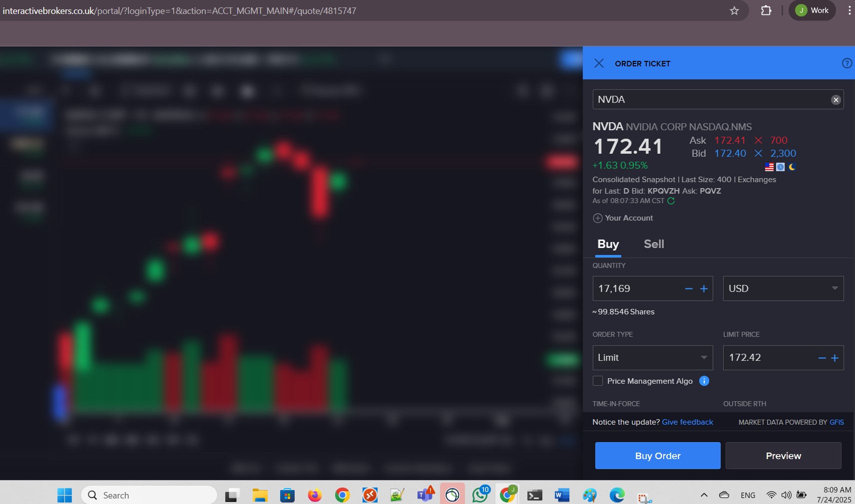Viewport: 855px width, 504px height.
Task: Open the browser three-dot menu
Action: 849,10
